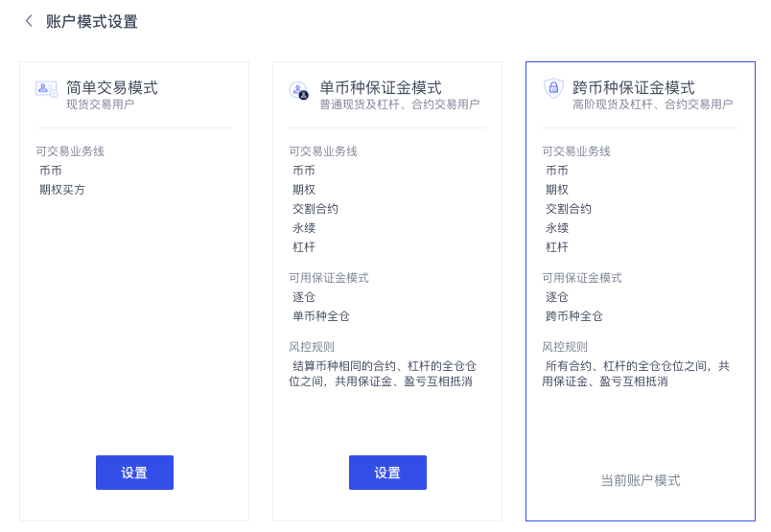Select the 简单交易模式 card title
771x532 pixels.
pos(112,87)
